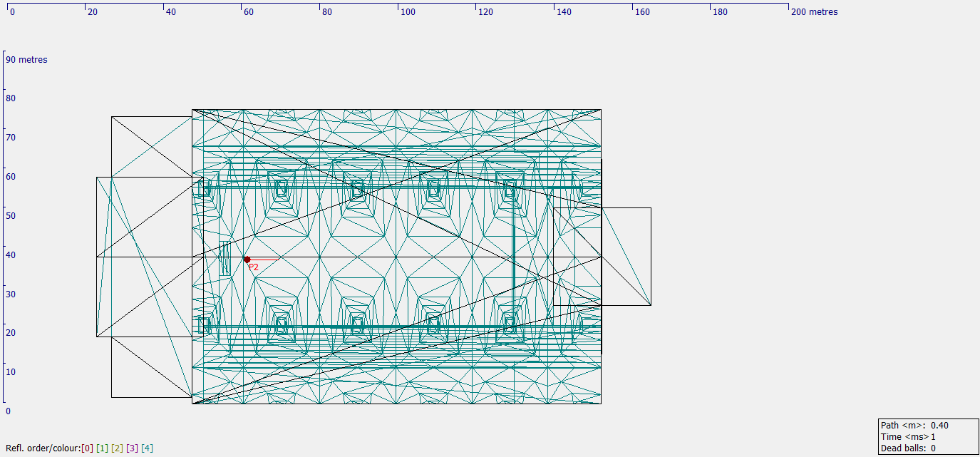Click reflection order [1] legend entry

point(102,448)
